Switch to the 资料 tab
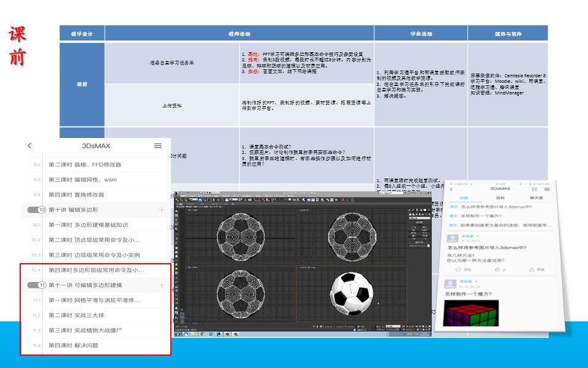The height and width of the screenshot is (368, 588). [499, 198]
